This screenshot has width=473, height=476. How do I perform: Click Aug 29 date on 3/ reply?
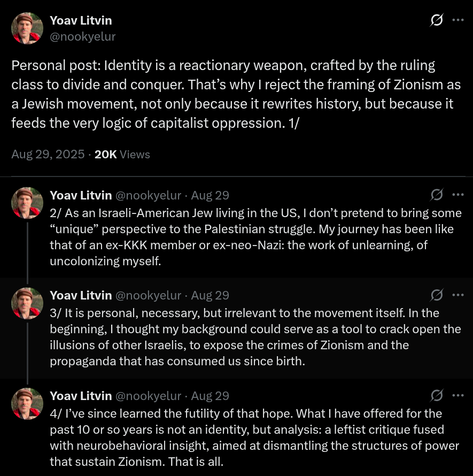(x=210, y=295)
